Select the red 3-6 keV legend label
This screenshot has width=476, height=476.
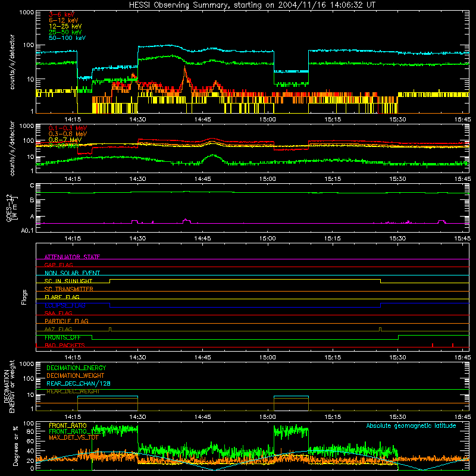(x=61, y=14)
